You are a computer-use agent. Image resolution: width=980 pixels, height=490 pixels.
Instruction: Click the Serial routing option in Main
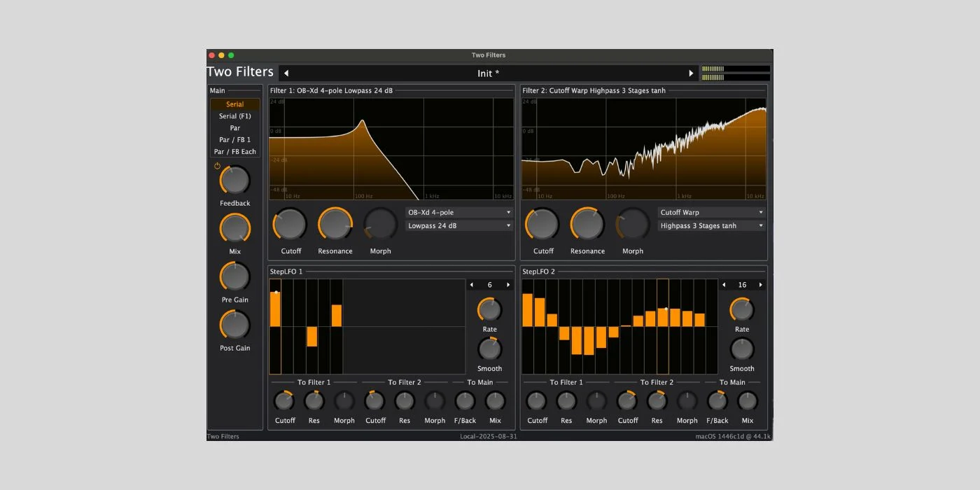coord(234,104)
